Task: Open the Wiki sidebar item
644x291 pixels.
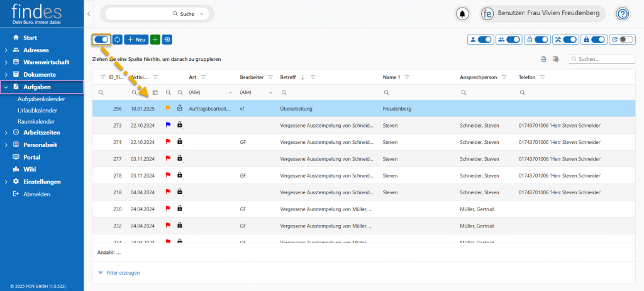Action: [30, 169]
